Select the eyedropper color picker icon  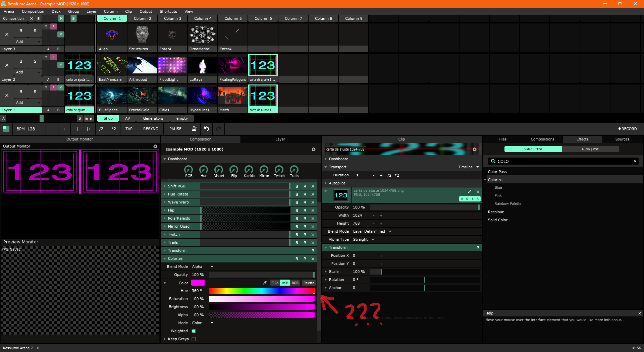coord(265,283)
